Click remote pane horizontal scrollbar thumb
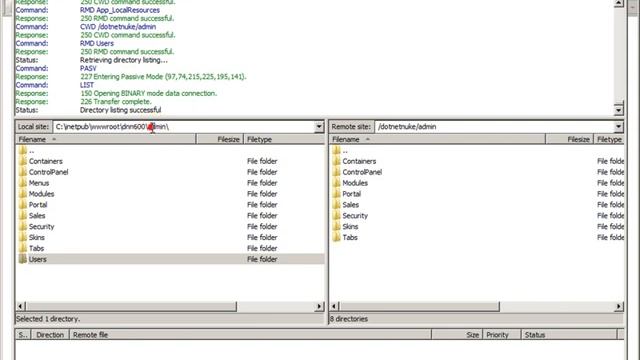640x360 pixels. pyautogui.click(x=419, y=306)
